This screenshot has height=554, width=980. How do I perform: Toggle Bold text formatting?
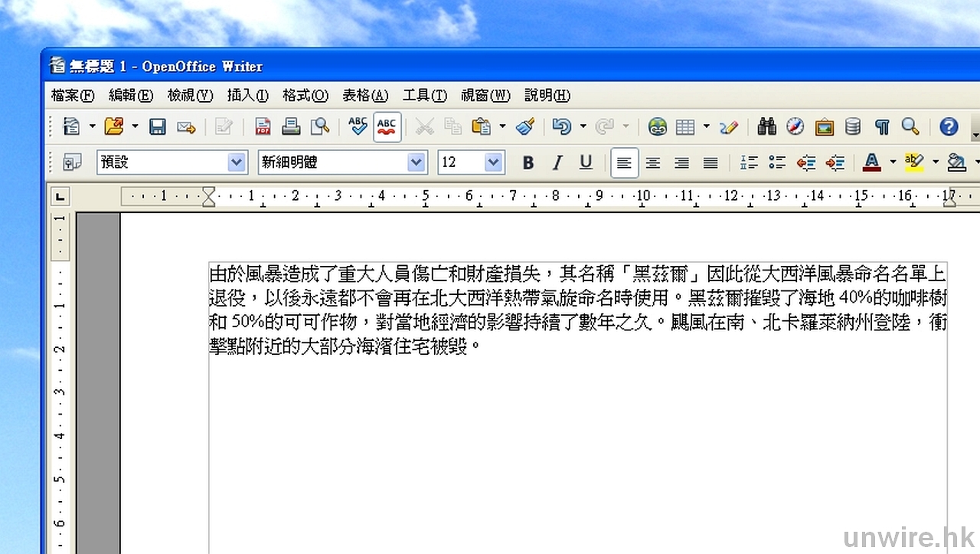click(528, 162)
